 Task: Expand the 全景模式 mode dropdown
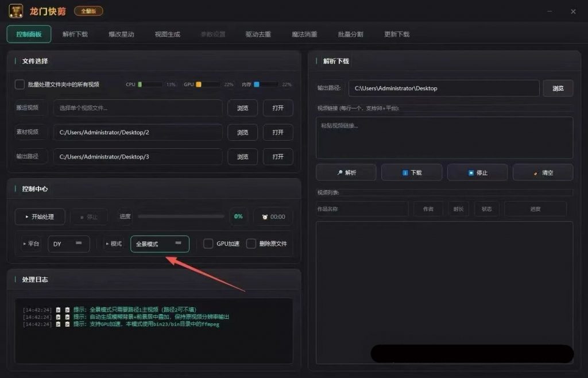click(x=160, y=244)
